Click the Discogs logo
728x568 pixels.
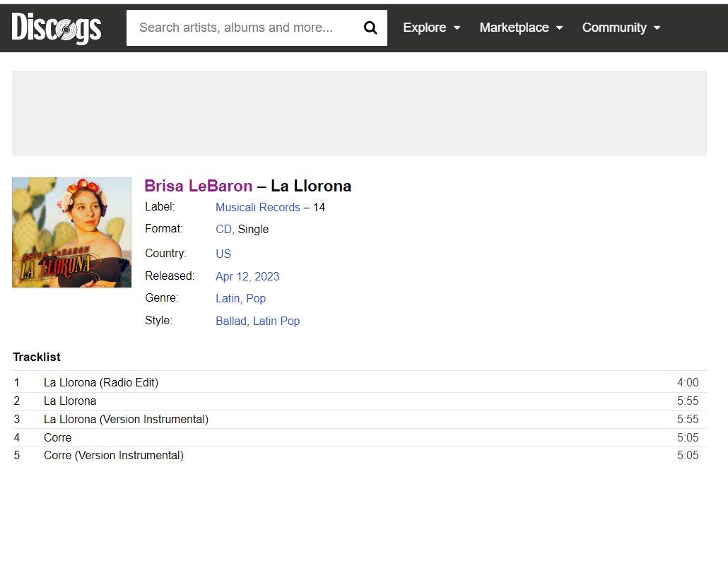point(57,28)
